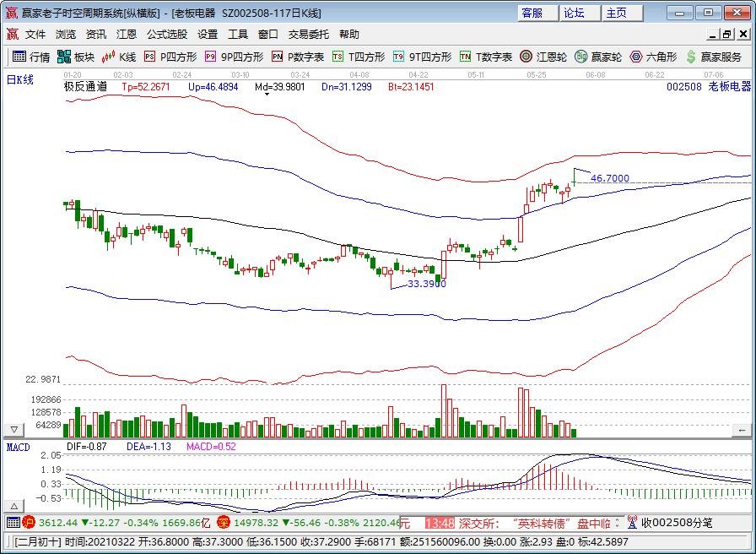Screen dimensions: 756x554
Task: Close the inner chart window
Action: (743, 35)
